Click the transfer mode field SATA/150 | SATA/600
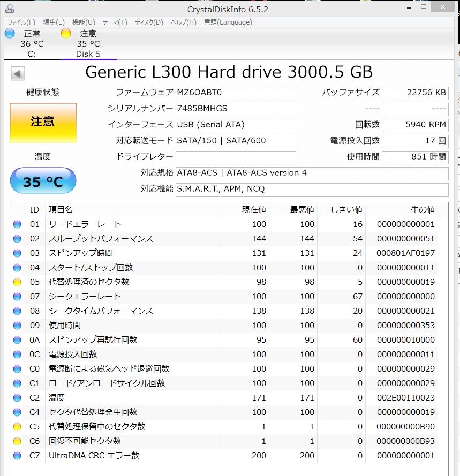The height and width of the screenshot is (476, 460). point(236,141)
